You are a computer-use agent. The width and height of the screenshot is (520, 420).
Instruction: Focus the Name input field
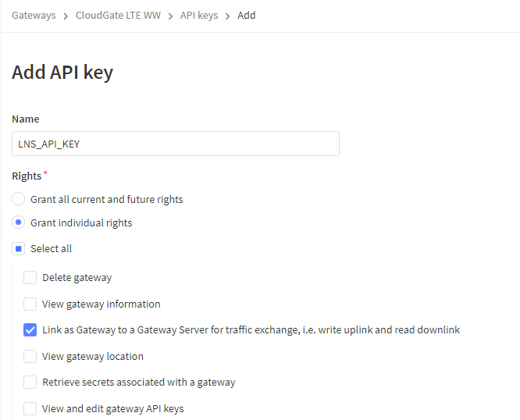176,144
